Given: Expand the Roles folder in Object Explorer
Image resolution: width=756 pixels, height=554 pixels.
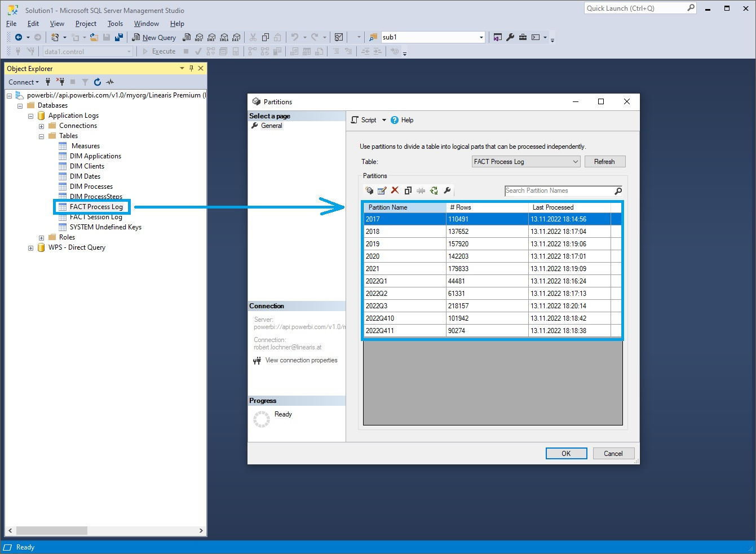Looking at the screenshot, I should point(40,237).
